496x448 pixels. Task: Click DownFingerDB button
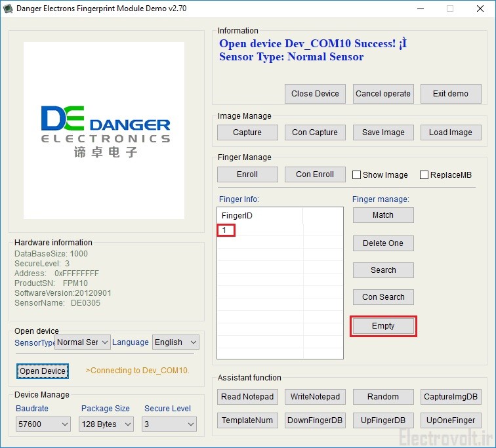(x=315, y=420)
